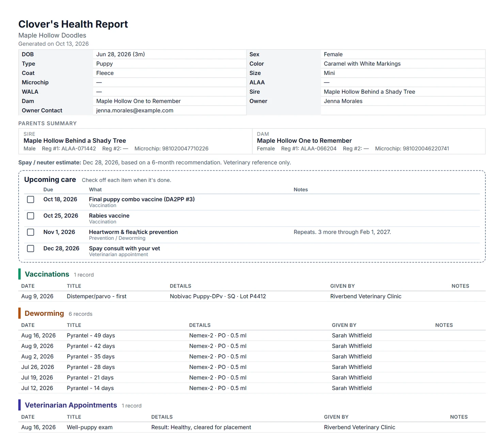Select dam registration ALAA-066204

(319, 149)
